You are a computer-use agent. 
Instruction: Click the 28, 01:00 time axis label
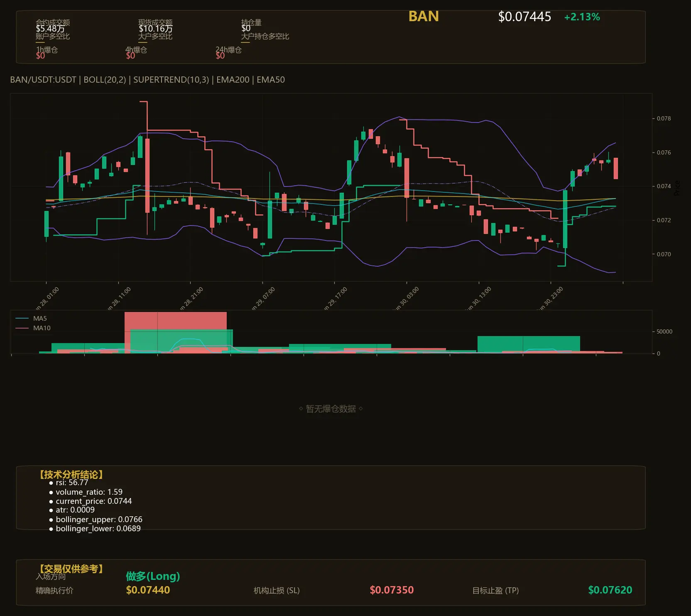[47, 299]
